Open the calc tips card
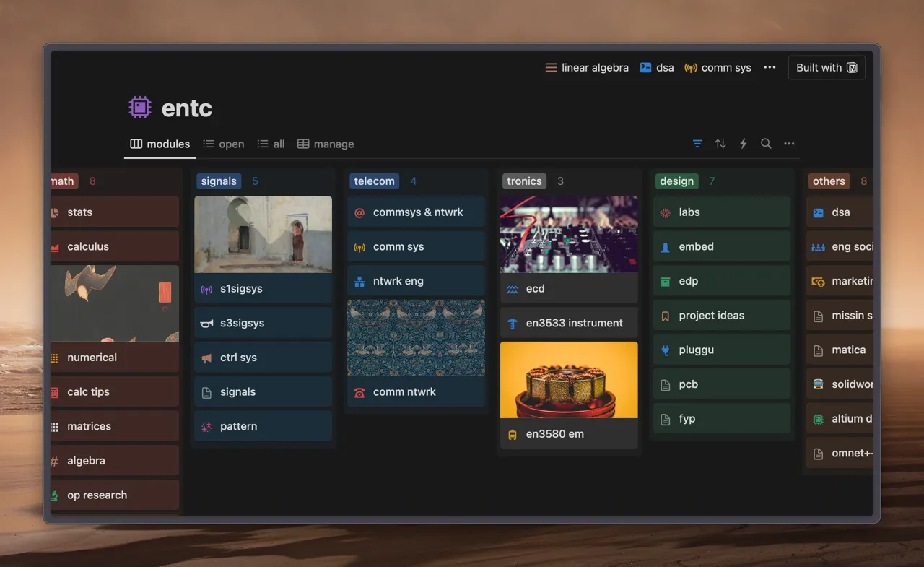Image resolution: width=924 pixels, height=567 pixels. [114, 392]
